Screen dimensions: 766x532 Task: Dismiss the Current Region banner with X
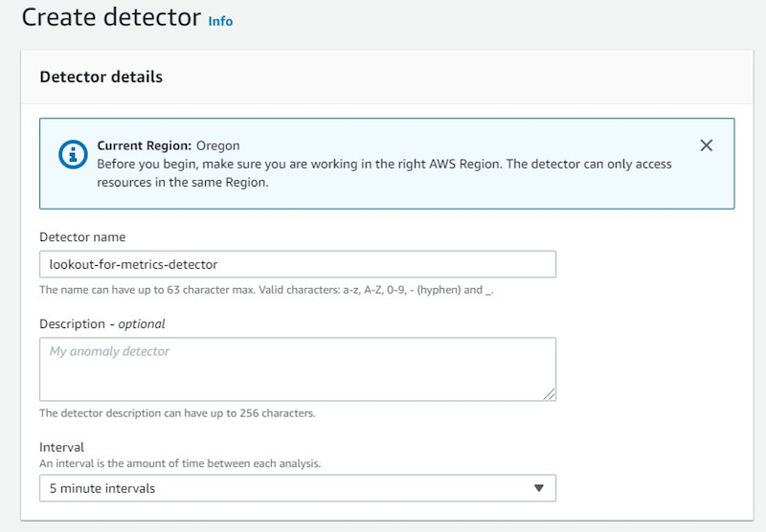click(707, 145)
